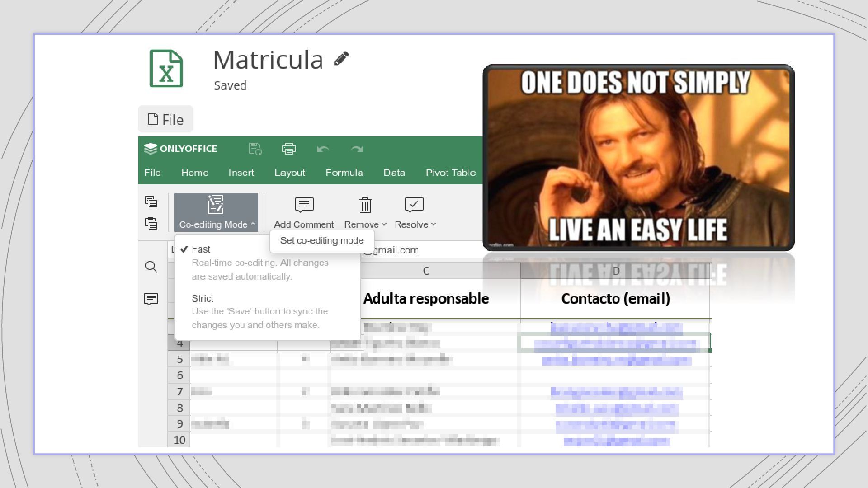The width and height of the screenshot is (868, 488).
Task: Click the Print icon in the header
Action: pos(289,149)
